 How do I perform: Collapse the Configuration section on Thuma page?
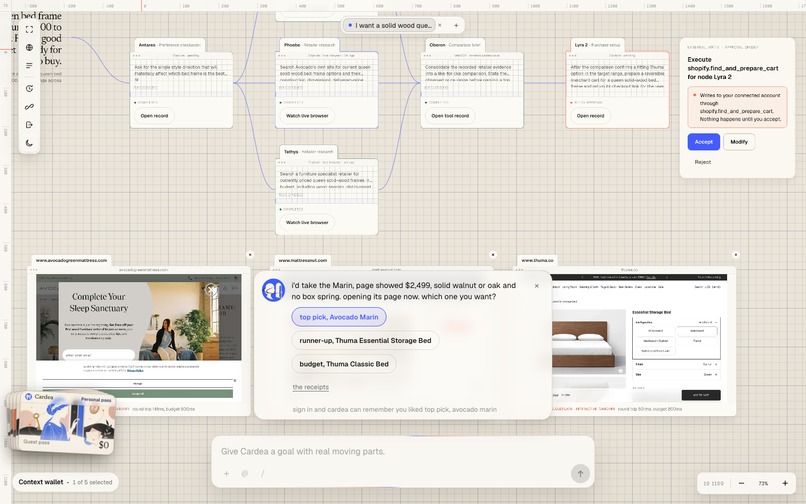(x=717, y=322)
